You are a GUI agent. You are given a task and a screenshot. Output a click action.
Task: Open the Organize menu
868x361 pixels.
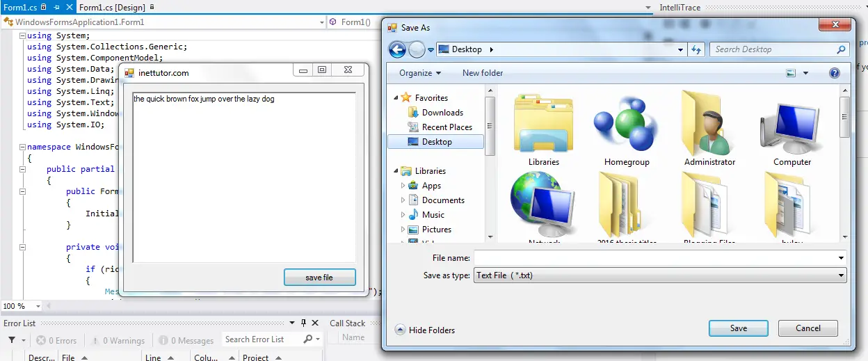[x=420, y=73]
